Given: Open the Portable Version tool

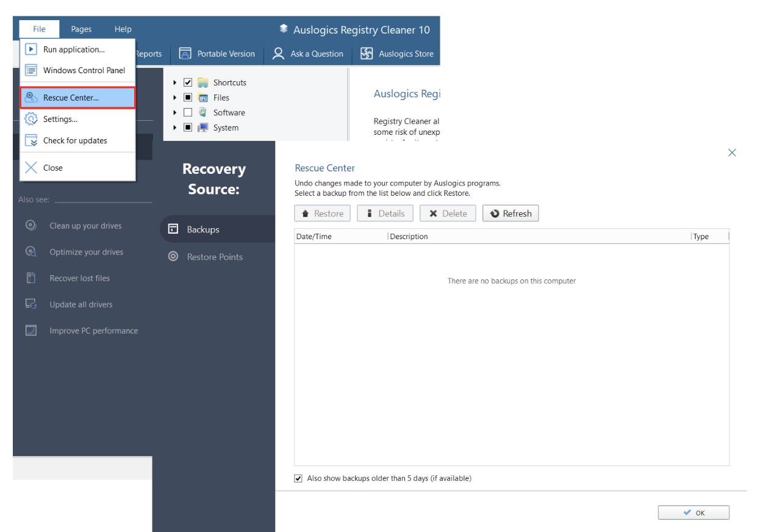Looking at the screenshot, I should pos(184,54).
